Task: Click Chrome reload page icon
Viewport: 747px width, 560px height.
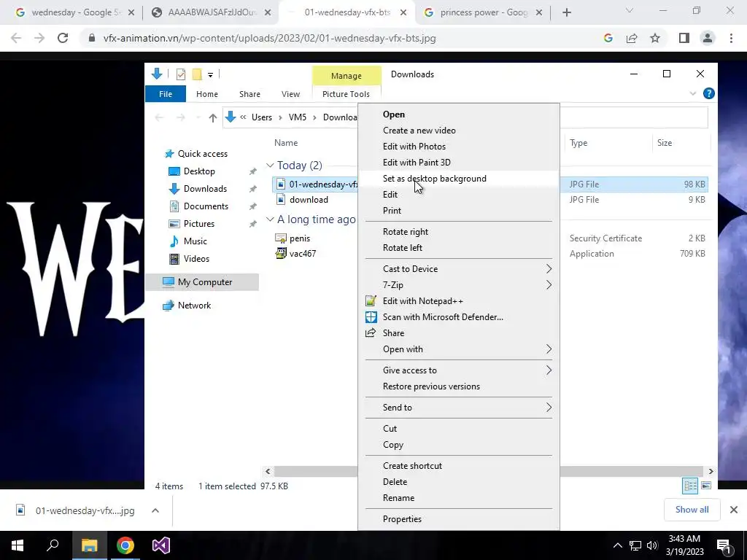Action: 63,38
